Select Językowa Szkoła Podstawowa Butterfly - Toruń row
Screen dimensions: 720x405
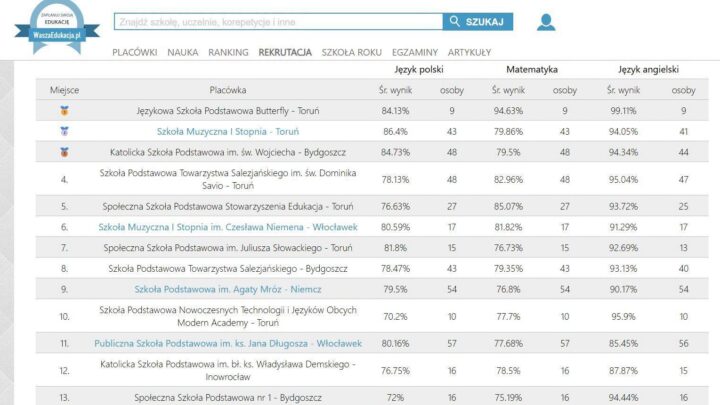coord(372,111)
